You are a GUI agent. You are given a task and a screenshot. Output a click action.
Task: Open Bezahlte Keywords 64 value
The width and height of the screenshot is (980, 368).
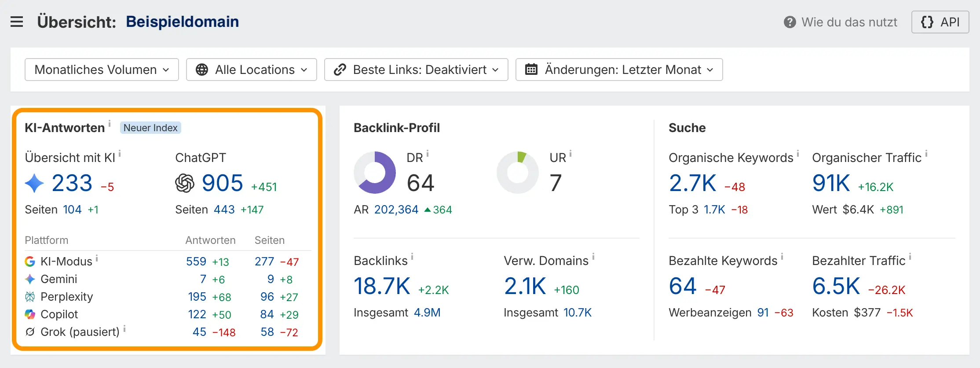683,286
